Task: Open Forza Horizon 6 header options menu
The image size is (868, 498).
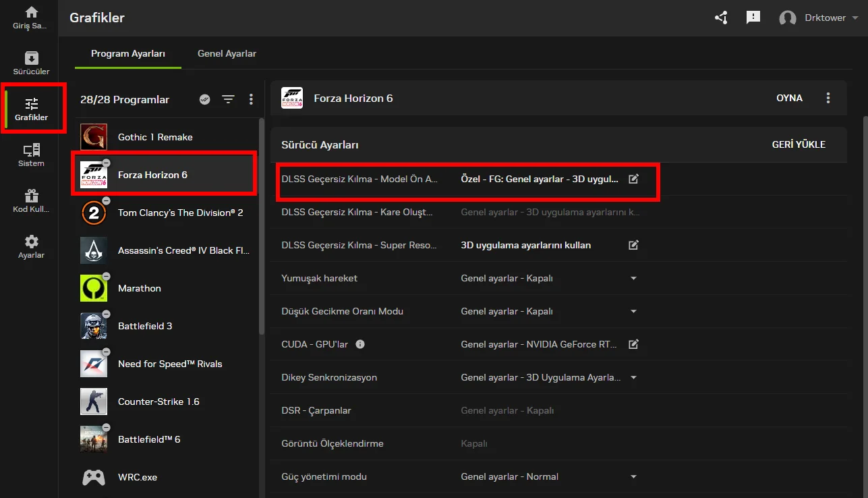Action: point(828,98)
